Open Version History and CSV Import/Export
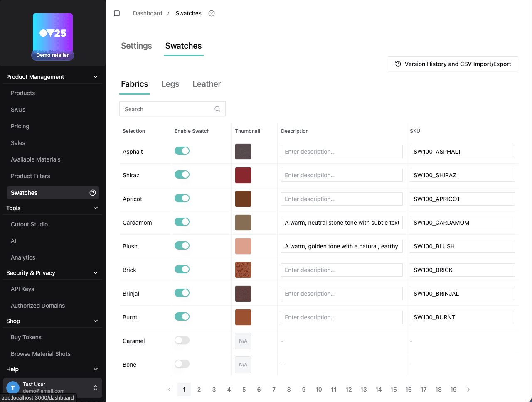Viewport: 532px width, 402px height. [x=453, y=64]
